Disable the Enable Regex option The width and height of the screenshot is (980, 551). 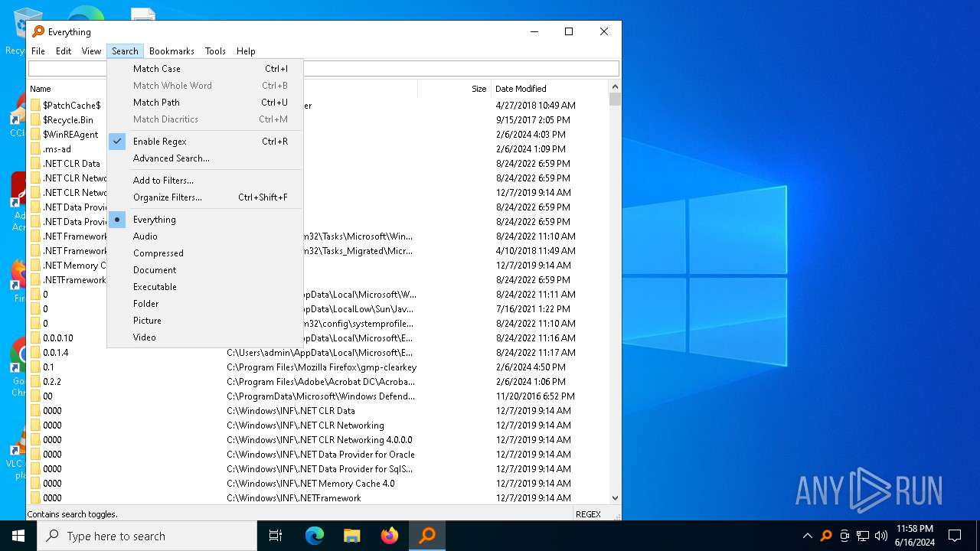pos(205,141)
